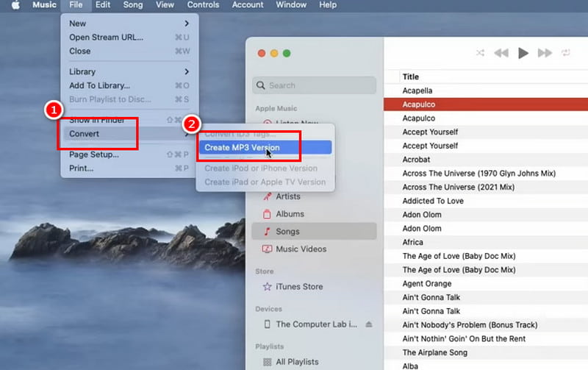Click the Search field in sidebar

click(315, 85)
